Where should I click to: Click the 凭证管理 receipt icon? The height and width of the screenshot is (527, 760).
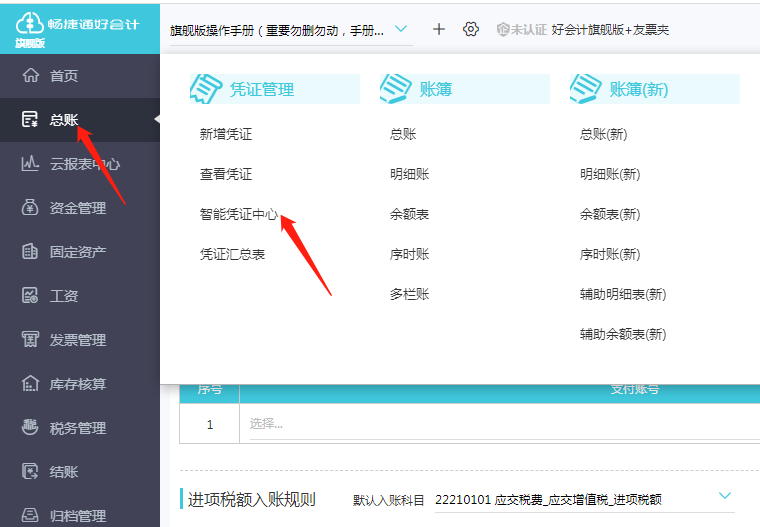click(x=206, y=89)
